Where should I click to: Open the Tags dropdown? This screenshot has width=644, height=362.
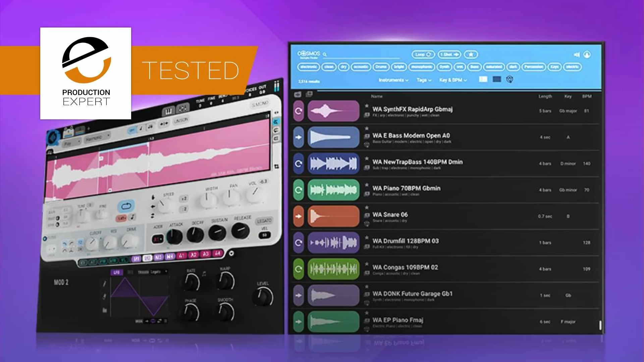[x=424, y=80]
